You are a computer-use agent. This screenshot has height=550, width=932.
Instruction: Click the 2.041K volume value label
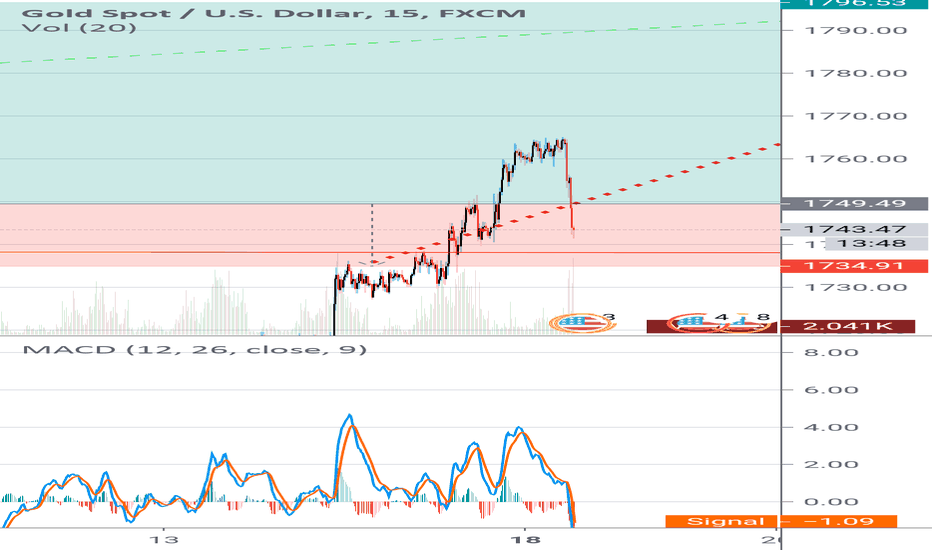tap(848, 326)
